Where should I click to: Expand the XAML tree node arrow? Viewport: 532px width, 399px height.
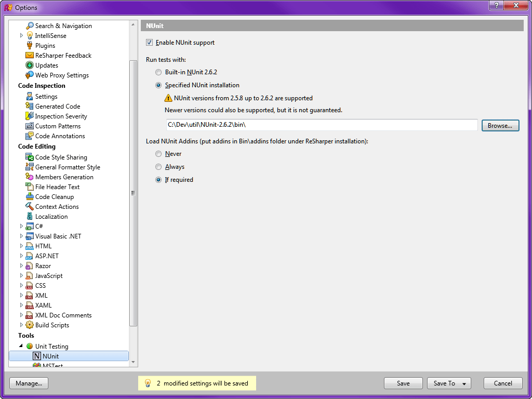(21, 305)
